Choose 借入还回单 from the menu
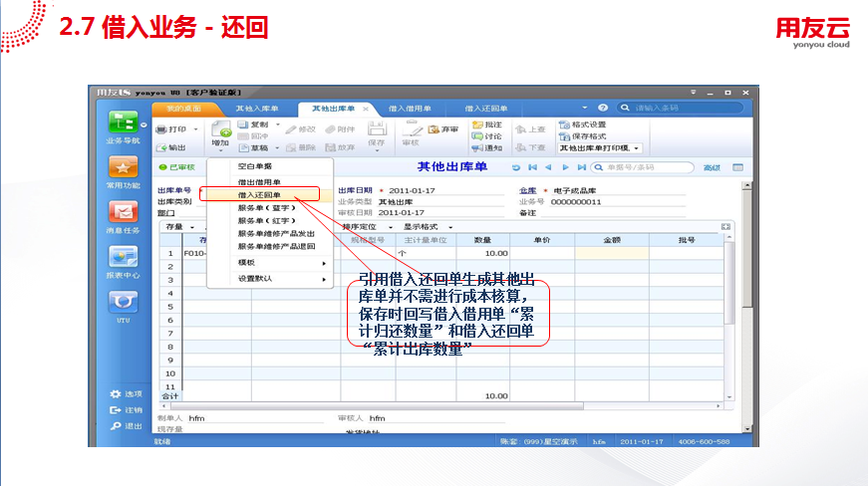This screenshot has width=868, height=486. coord(260,194)
